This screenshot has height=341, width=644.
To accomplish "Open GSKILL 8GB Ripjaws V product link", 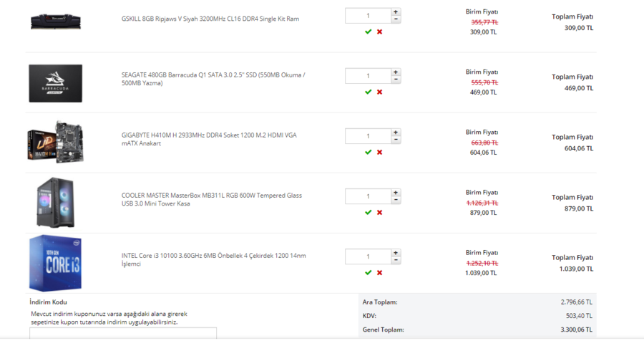I will coord(210,19).
